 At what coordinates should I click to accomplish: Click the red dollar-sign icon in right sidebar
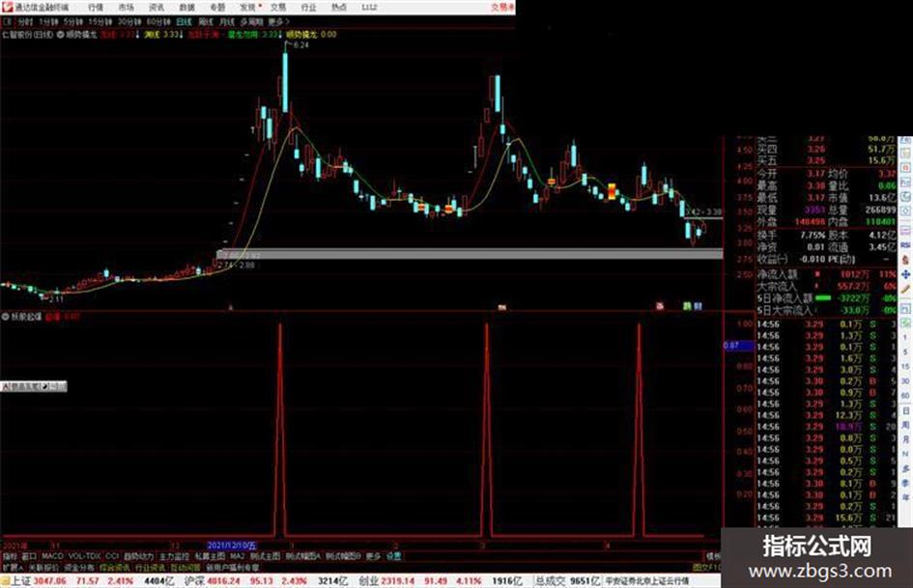(x=905, y=260)
